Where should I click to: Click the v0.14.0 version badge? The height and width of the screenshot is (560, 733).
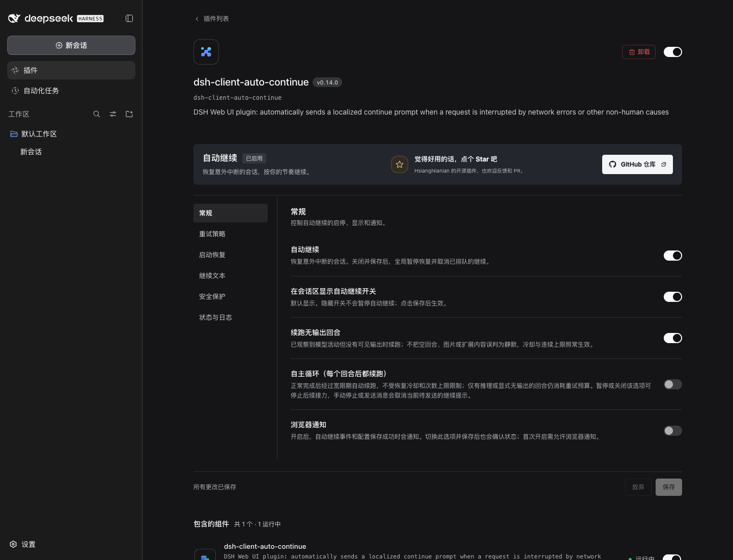point(327,82)
